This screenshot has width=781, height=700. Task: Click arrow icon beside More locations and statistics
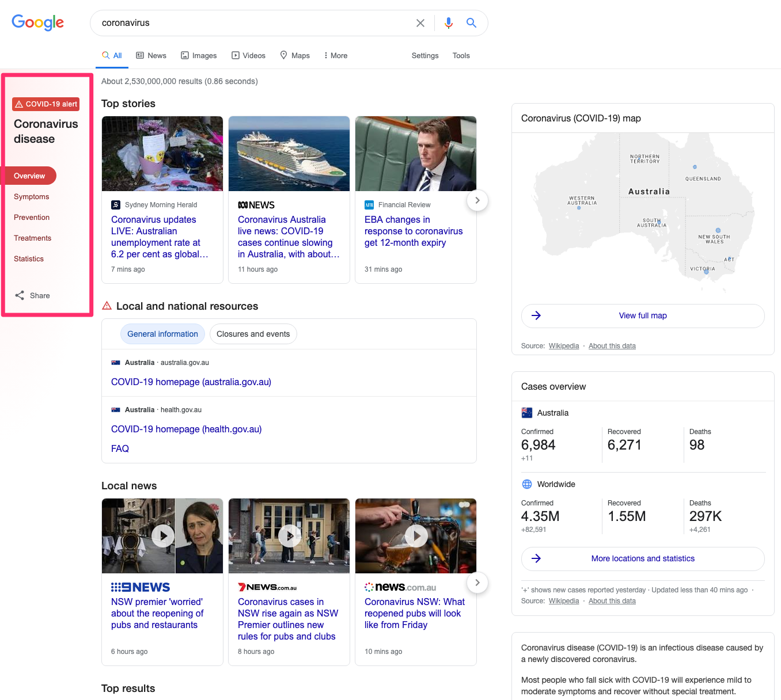tap(536, 558)
